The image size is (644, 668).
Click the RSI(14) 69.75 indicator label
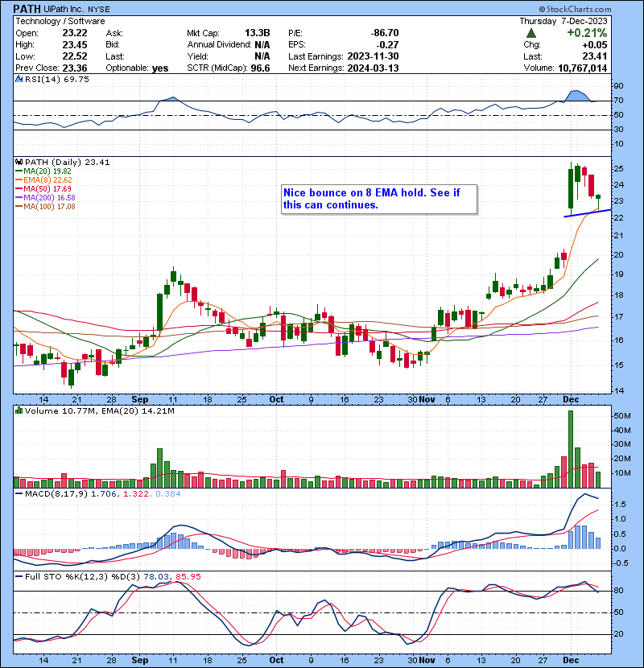click(x=57, y=79)
